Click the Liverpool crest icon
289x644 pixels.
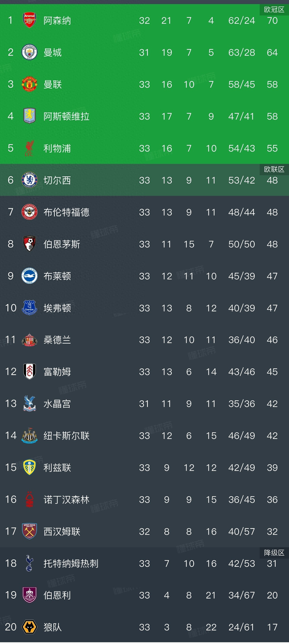[29, 148]
